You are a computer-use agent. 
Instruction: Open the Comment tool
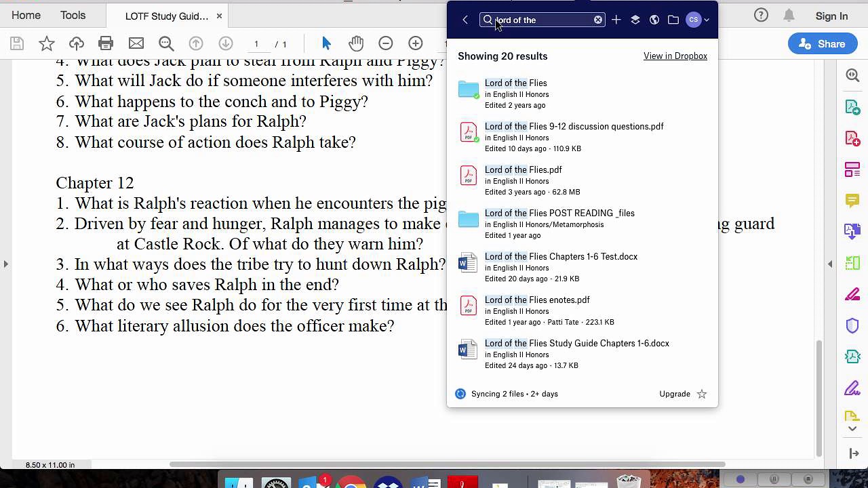(x=852, y=201)
